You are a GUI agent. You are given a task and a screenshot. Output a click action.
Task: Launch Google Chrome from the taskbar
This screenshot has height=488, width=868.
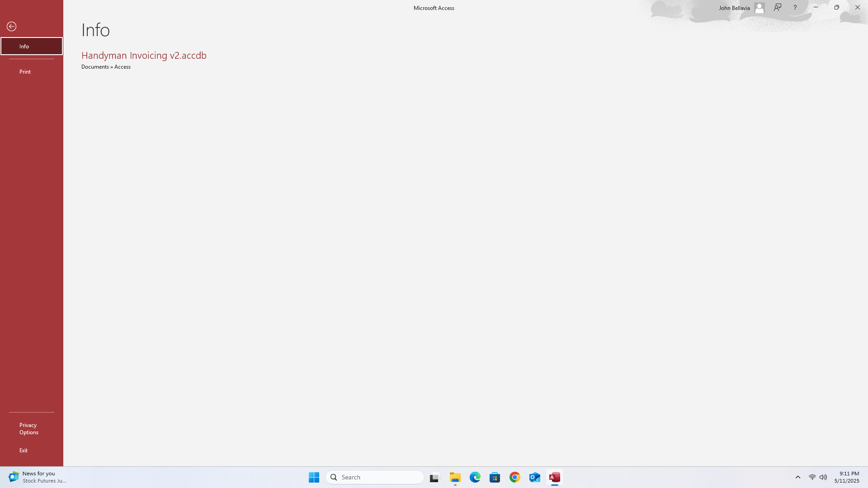tap(515, 477)
